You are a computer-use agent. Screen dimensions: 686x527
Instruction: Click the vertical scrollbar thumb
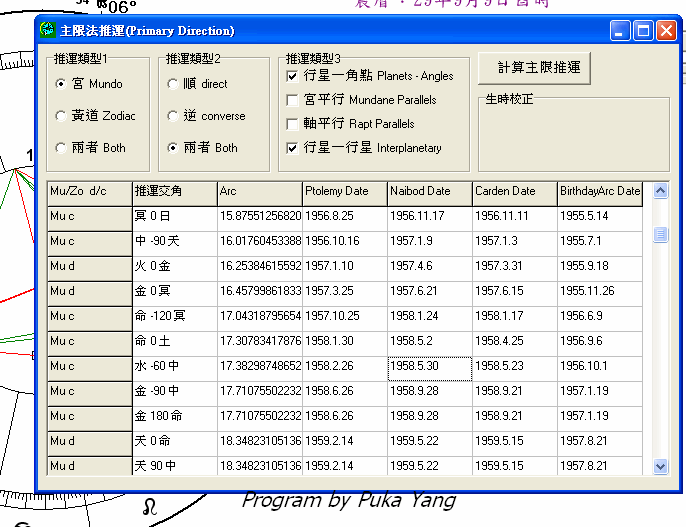660,234
